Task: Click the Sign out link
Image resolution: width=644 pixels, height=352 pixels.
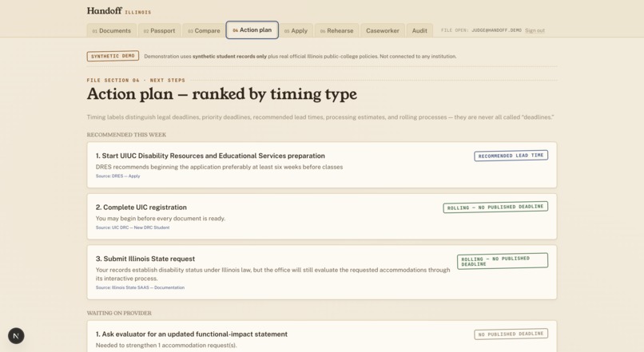Action: coord(535,30)
